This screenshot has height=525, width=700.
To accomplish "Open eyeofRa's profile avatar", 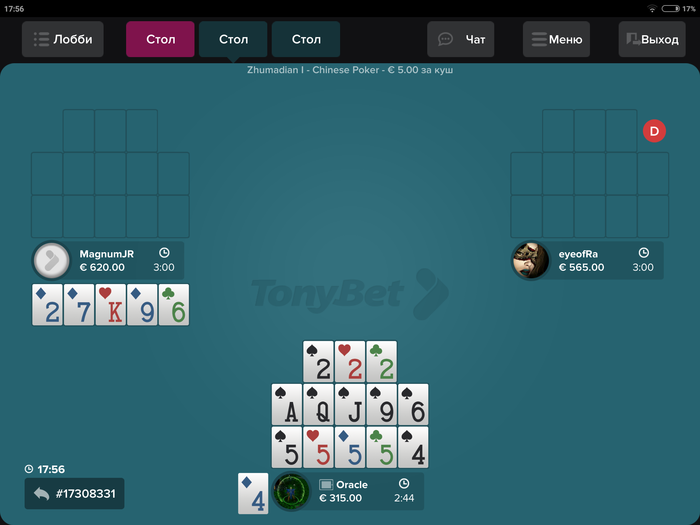I will tap(531, 260).
